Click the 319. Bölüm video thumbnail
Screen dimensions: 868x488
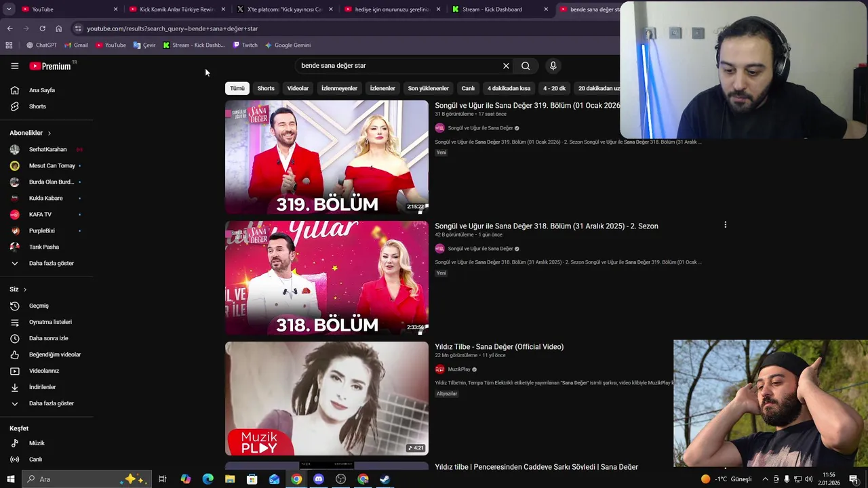(x=327, y=157)
